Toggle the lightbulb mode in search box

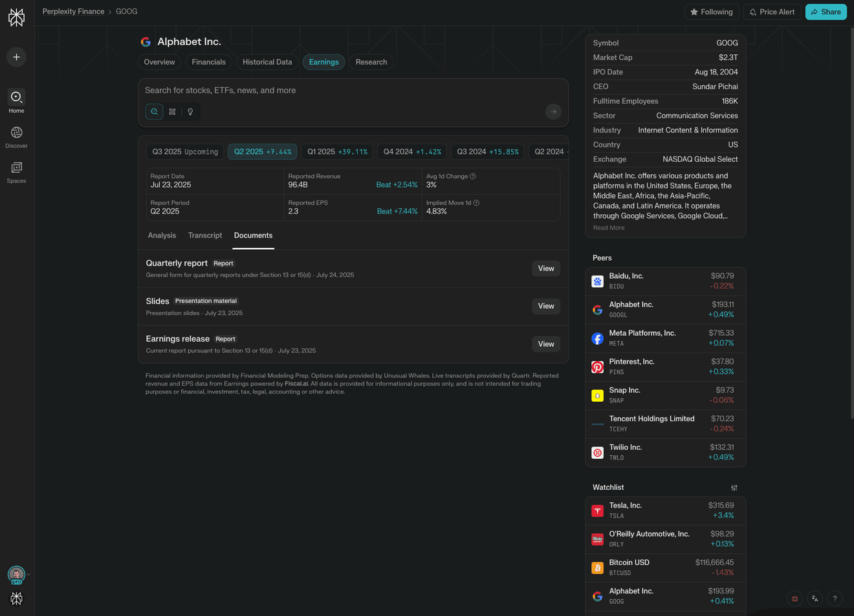[x=190, y=111]
